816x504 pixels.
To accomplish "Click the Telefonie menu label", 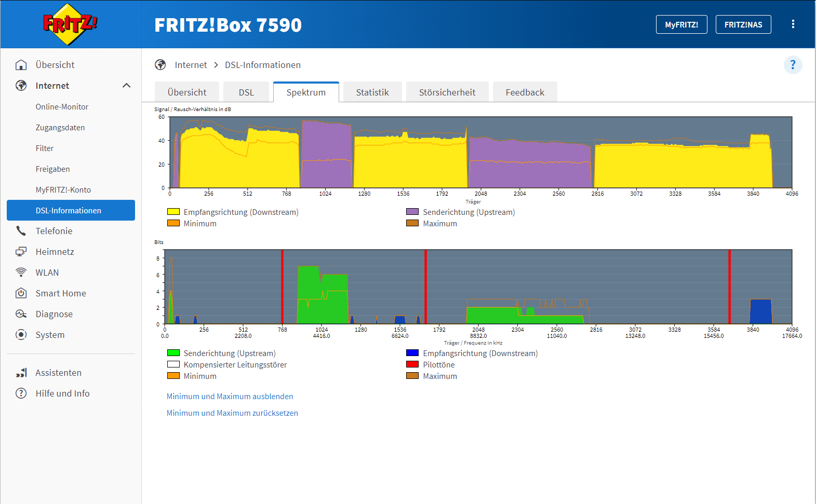I will [x=54, y=231].
